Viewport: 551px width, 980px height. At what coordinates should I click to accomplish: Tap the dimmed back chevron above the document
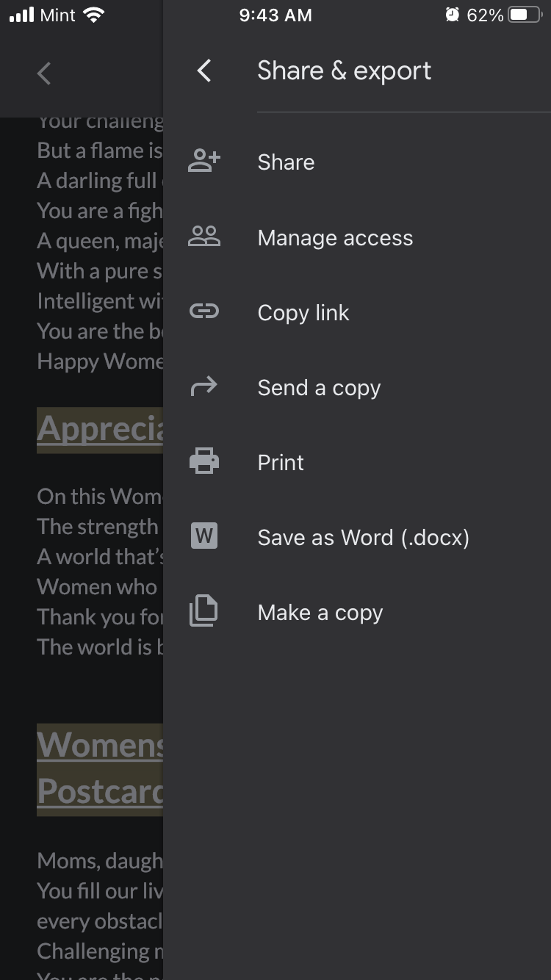tap(44, 73)
